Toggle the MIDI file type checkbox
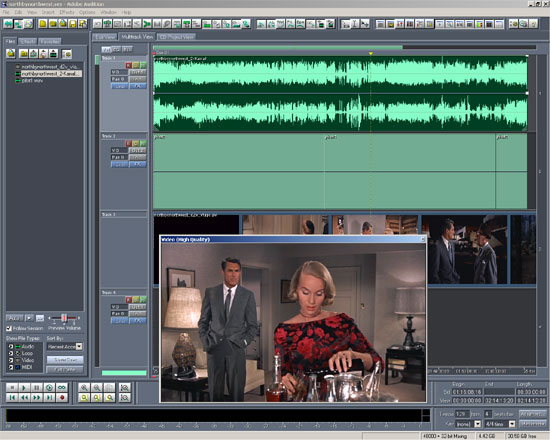Viewport: 550px width, 440px height. (x=11, y=367)
